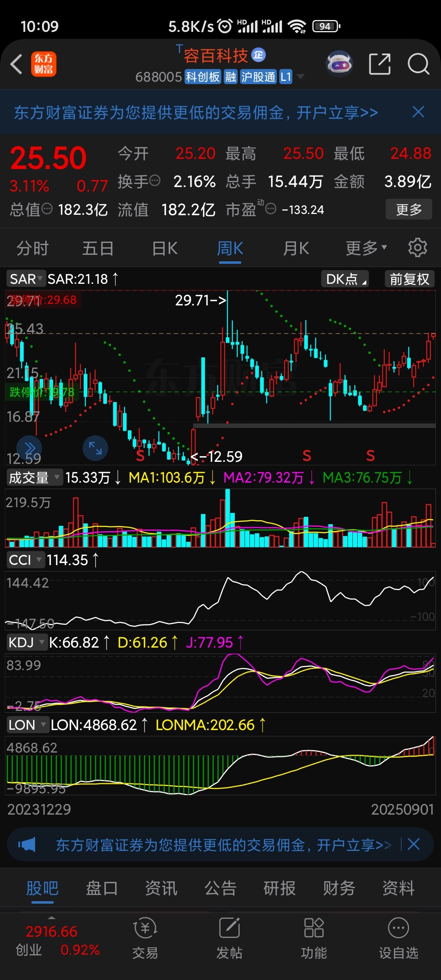This screenshot has height=980, width=441.
Task: Open 发帖 post composer
Action: pos(229,938)
